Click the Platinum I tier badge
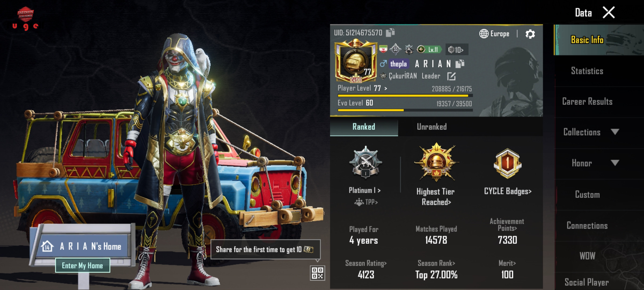Image resolution: width=644 pixels, height=290 pixels. (x=365, y=162)
